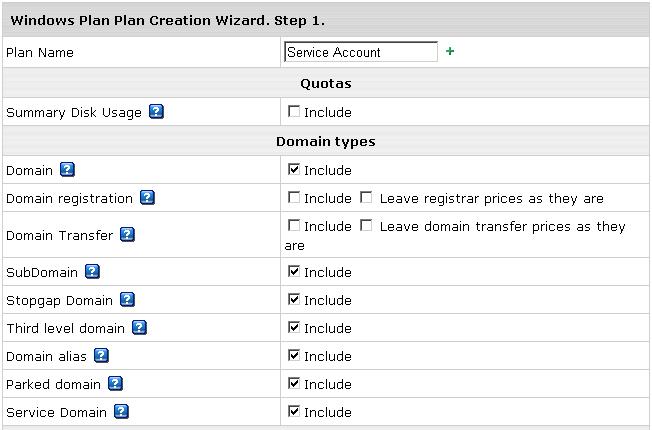
Task: Uncheck Include for Domain
Action: 294,169
